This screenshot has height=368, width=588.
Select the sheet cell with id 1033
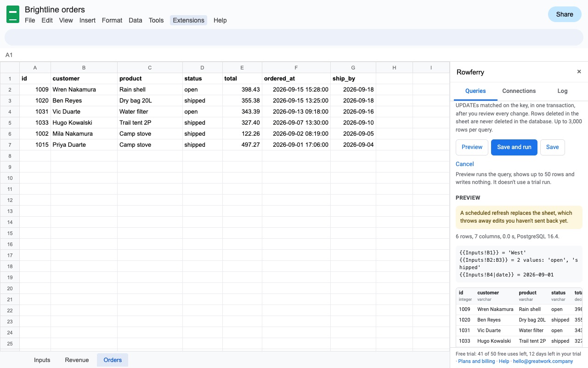click(x=35, y=123)
